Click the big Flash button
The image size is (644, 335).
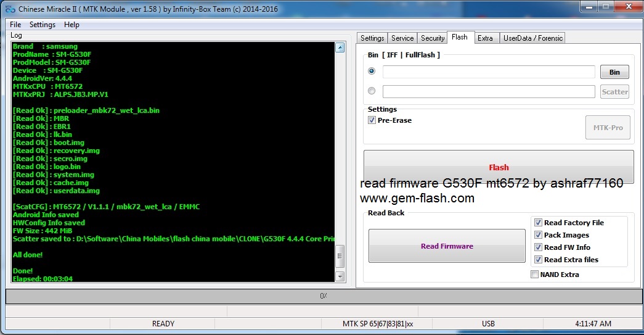499,167
